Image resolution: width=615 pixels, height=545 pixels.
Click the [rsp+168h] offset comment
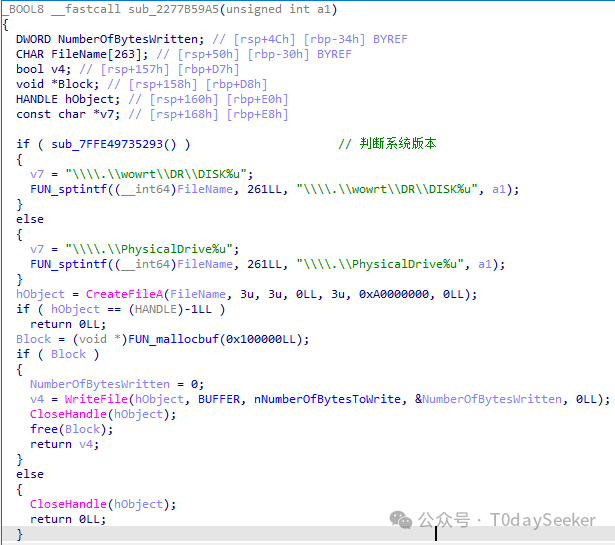(184, 114)
